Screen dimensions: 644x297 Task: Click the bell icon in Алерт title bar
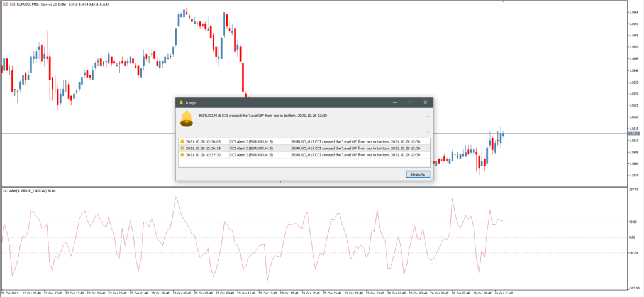(181, 102)
